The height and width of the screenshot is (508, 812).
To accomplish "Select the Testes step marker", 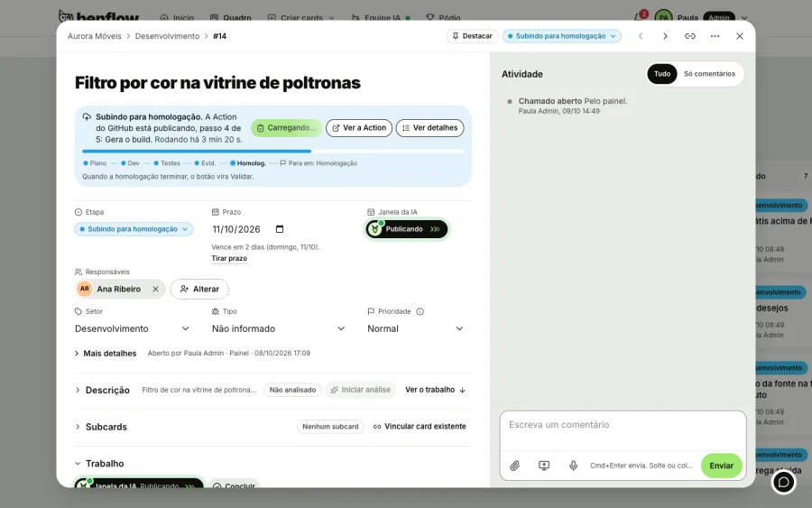I will pos(167,163).
